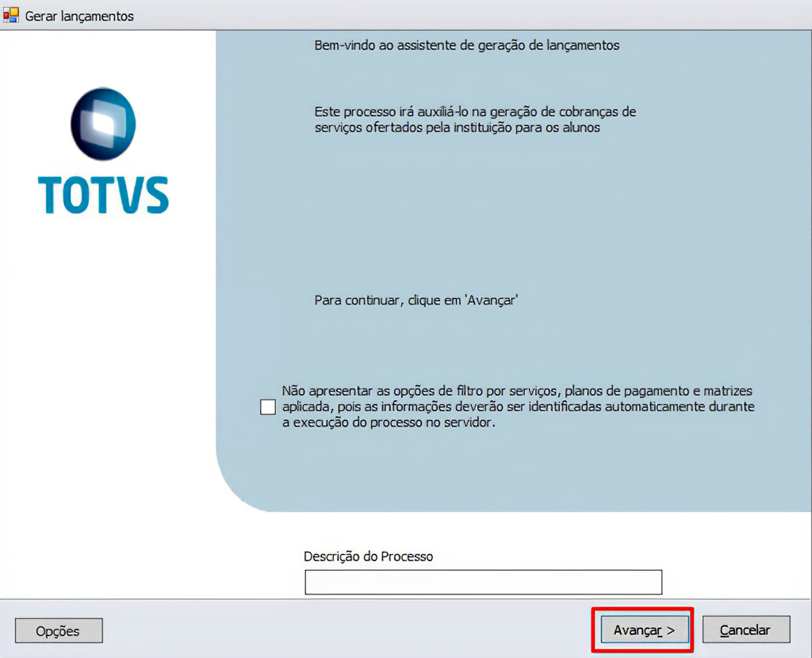
Task: Click the 'Descrição do Processo' label
Action: pyautogui.click(x=368, y=557)
